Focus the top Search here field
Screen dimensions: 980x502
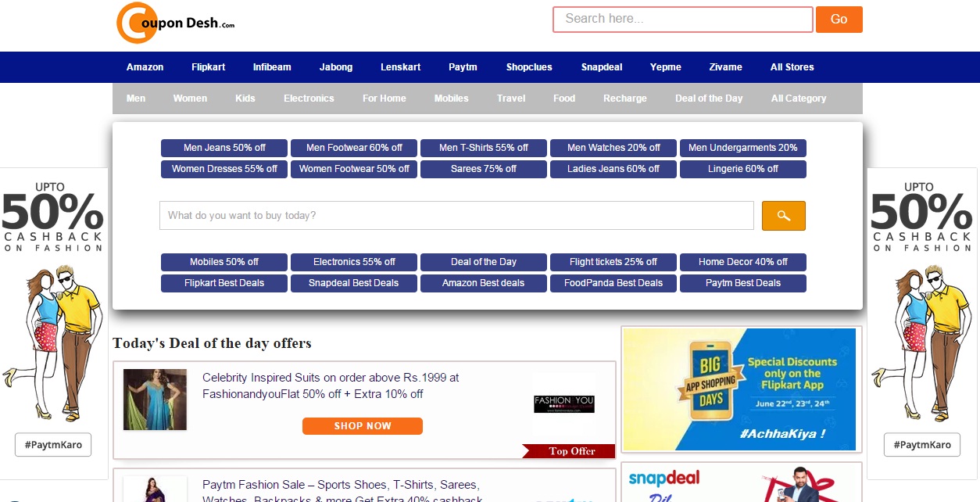pos(683,19)
